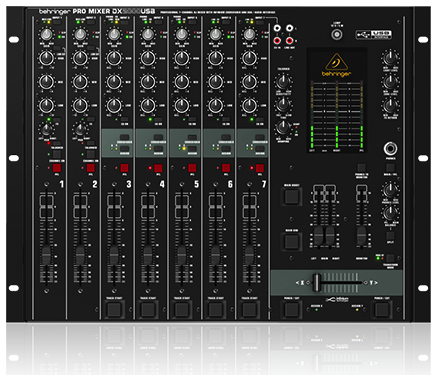The width and height of the screenshot is (436, 375).
Task: Click the channel 4 gain knob
Action: [148, 34]
